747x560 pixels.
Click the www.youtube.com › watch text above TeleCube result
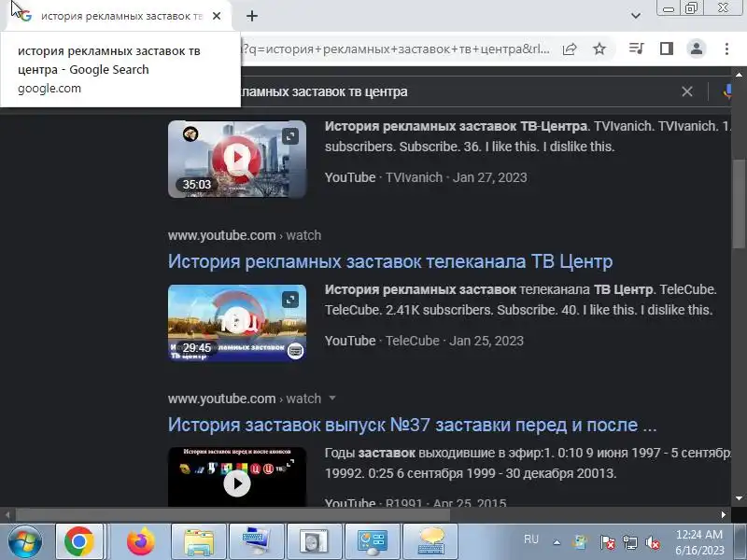(245, 235)
